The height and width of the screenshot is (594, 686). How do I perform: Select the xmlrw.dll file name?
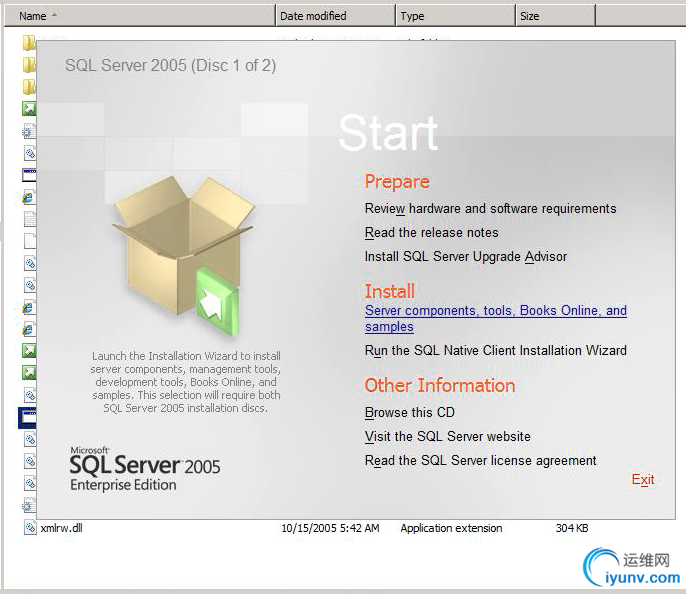(x=61, y=528)
